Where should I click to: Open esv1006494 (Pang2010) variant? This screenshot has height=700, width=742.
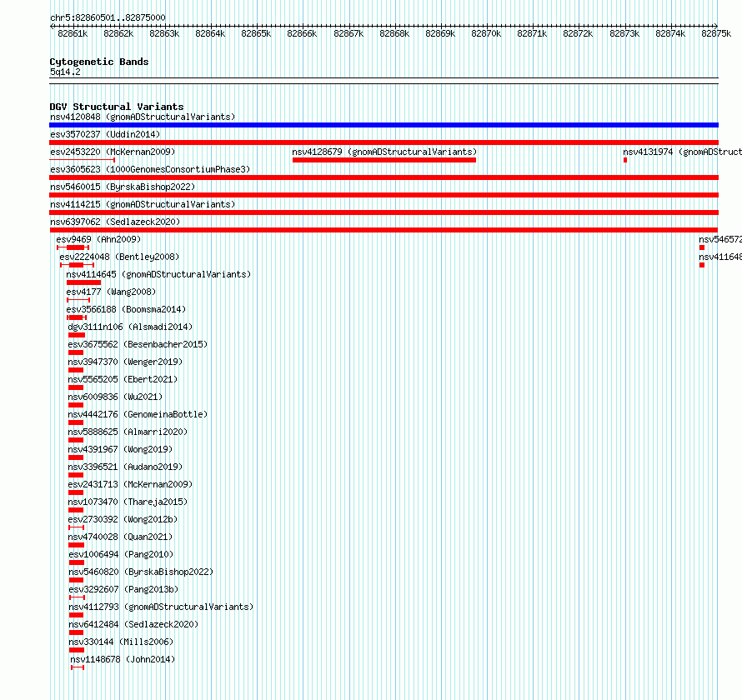(x=121, y=554)
